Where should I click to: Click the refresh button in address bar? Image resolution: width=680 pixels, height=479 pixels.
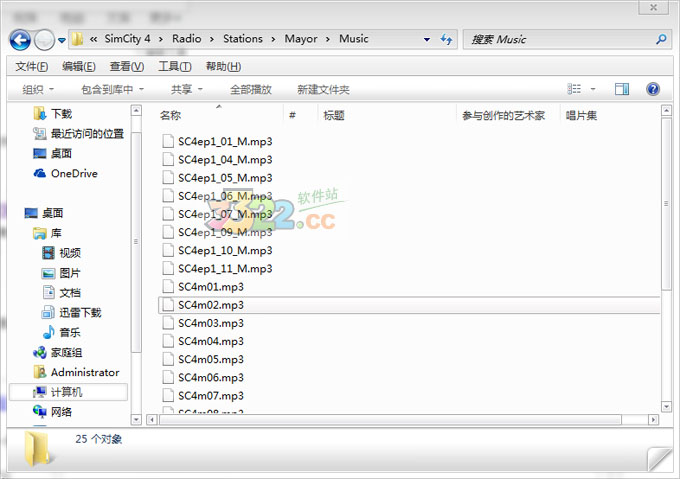[x=446, y=39]
